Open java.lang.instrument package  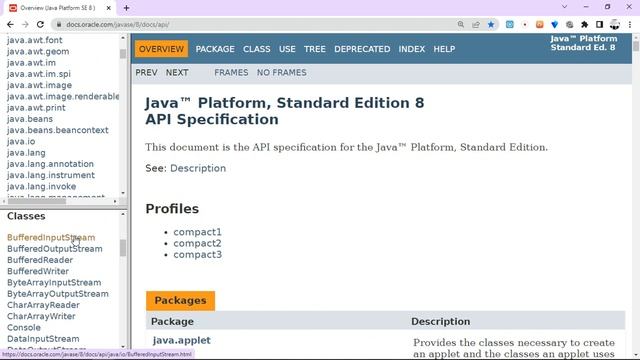(51, 175)
